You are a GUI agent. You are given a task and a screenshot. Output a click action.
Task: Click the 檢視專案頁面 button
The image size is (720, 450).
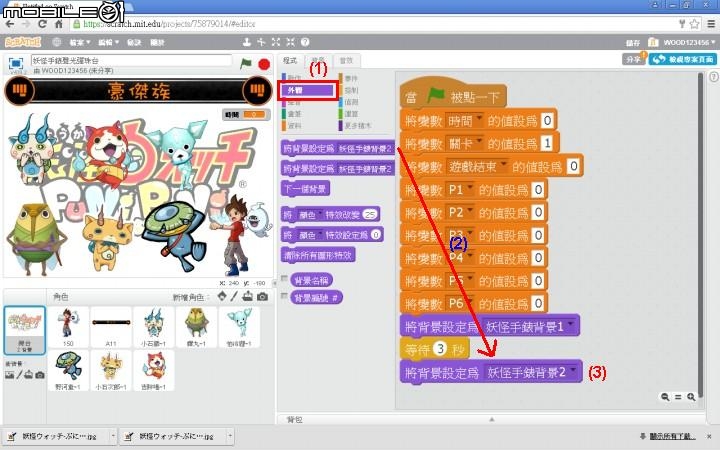tap(683, 59)
